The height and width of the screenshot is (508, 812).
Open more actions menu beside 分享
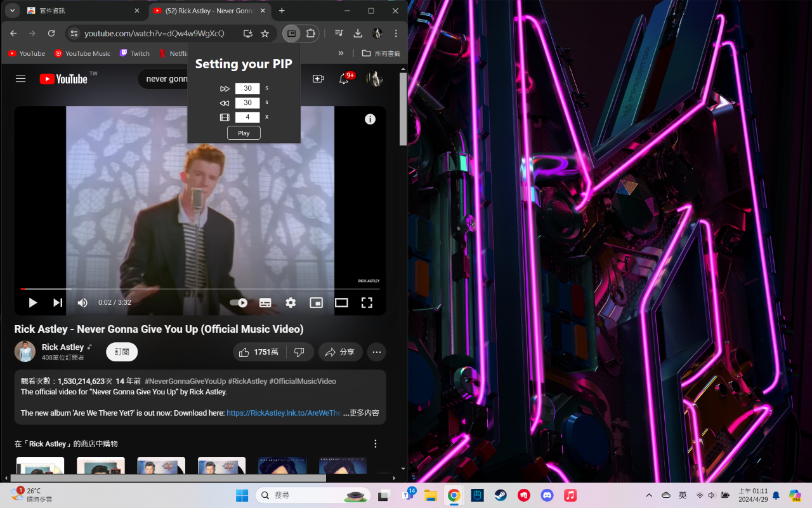pyautogui.click(x=377, y=352)
